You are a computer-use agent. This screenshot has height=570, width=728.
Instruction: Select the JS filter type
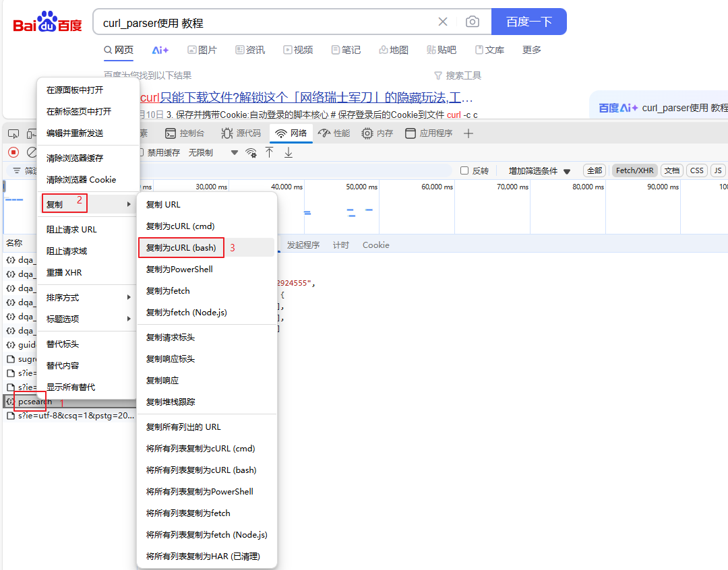point(718,171)
